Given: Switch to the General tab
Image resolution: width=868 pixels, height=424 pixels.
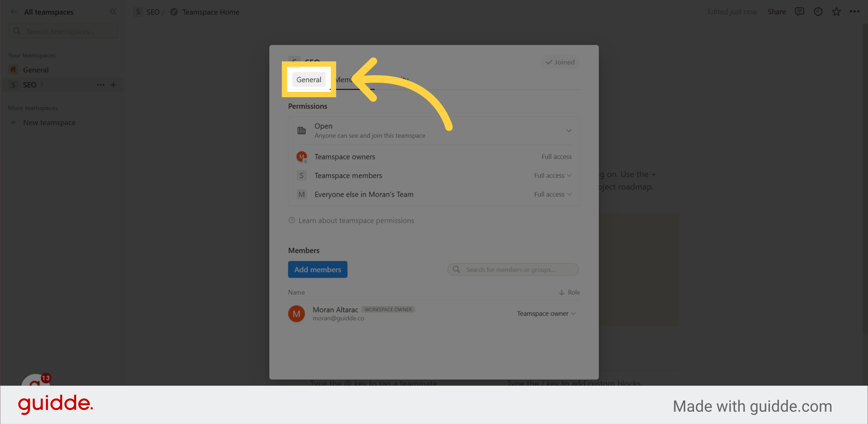Looking at the screenshot, I should pos(309,80).
